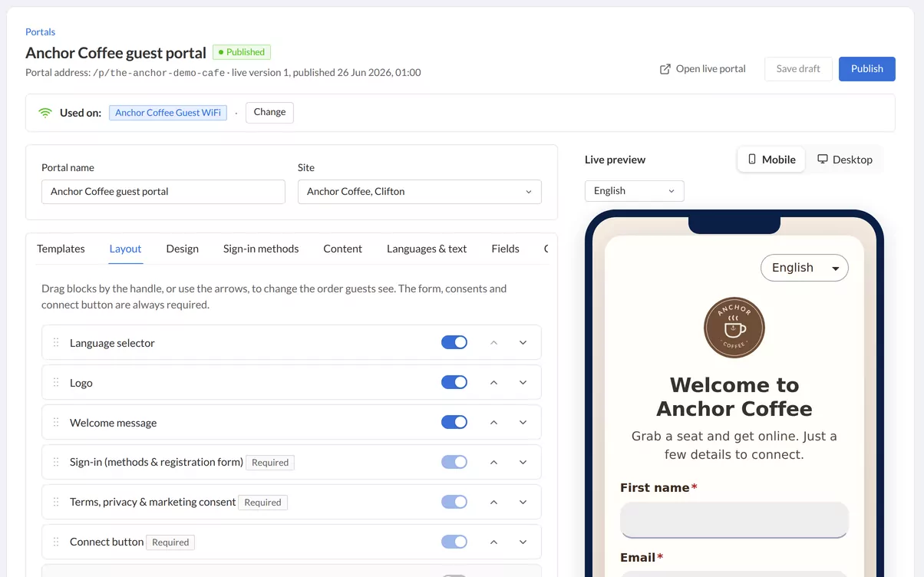The height and width of the screenshot is (577, 924).
Task: Move Logo block up
Action: pos(493,382)
